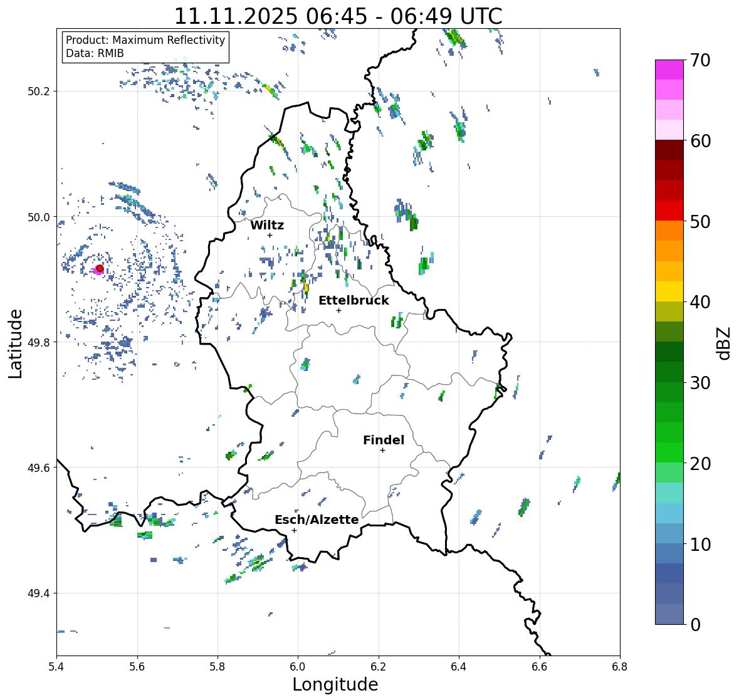Click the longitude tick 6.8
Image resolution: width=739 pixels, height=700 pixels.
(620, 667)
